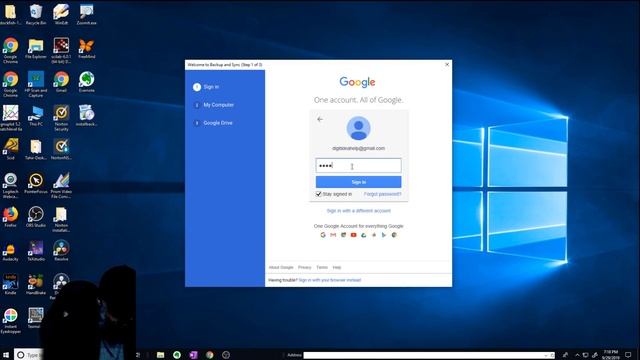
Task: Click the Windows Start button
Action: click(x=6, y=355)
